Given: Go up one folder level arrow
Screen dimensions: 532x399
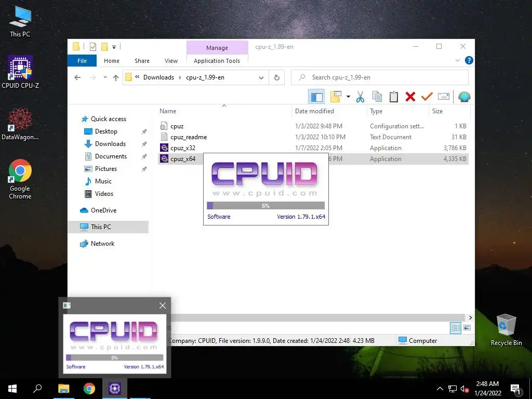Looking at the screenshot, I should pos(116,78).
